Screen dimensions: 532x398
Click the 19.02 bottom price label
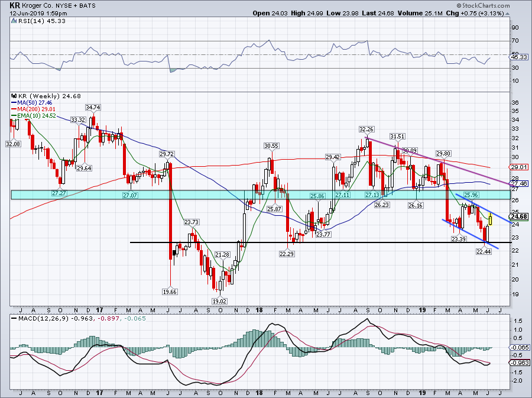219,301
